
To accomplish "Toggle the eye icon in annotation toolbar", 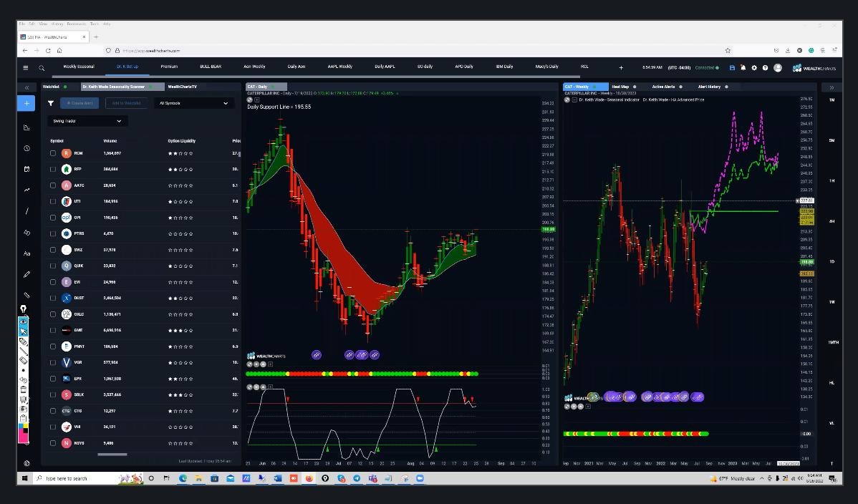I will pyautogui.click(x=24, y=321).
